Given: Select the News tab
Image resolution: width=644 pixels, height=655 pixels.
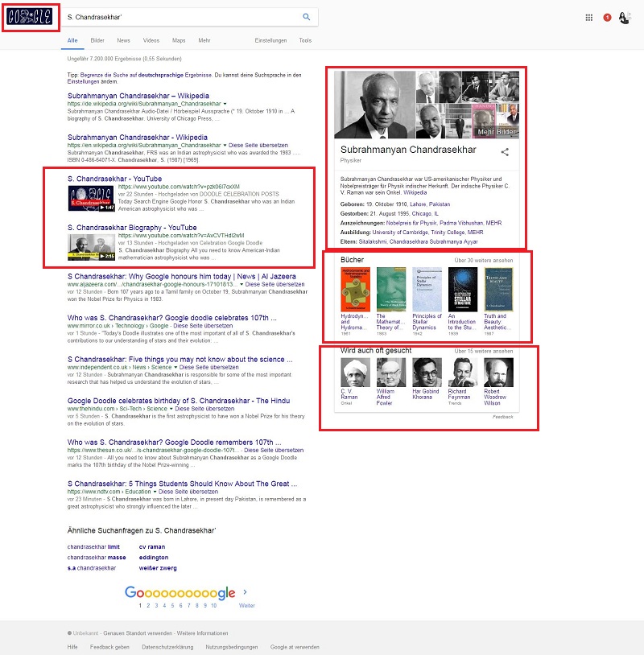Looking at the screenshot, I should pyautogui.click(x=123, y=40).
